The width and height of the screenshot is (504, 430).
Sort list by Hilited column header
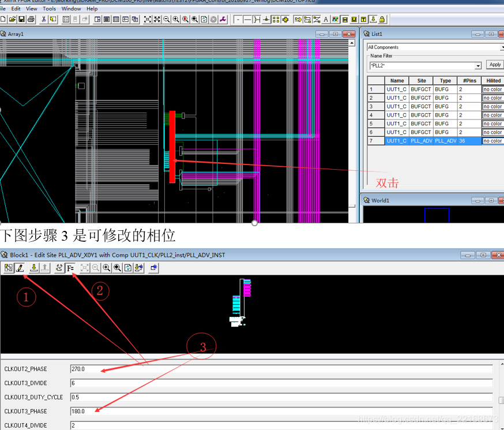coord(493,81)
